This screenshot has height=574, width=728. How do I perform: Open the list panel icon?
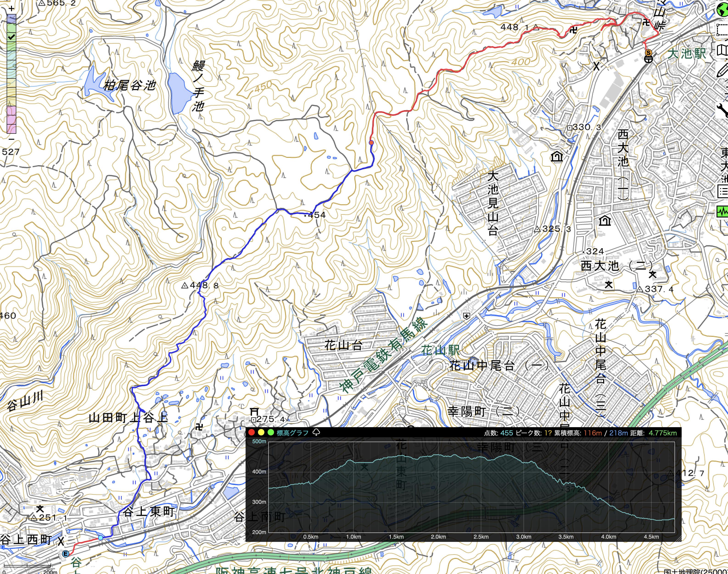722,191
